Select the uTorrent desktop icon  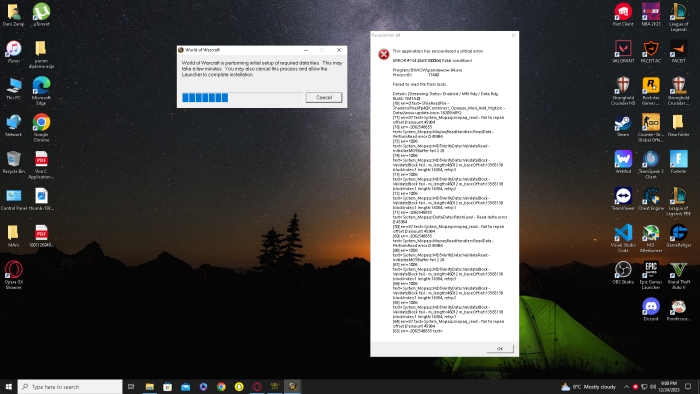[x=41, y=15]
